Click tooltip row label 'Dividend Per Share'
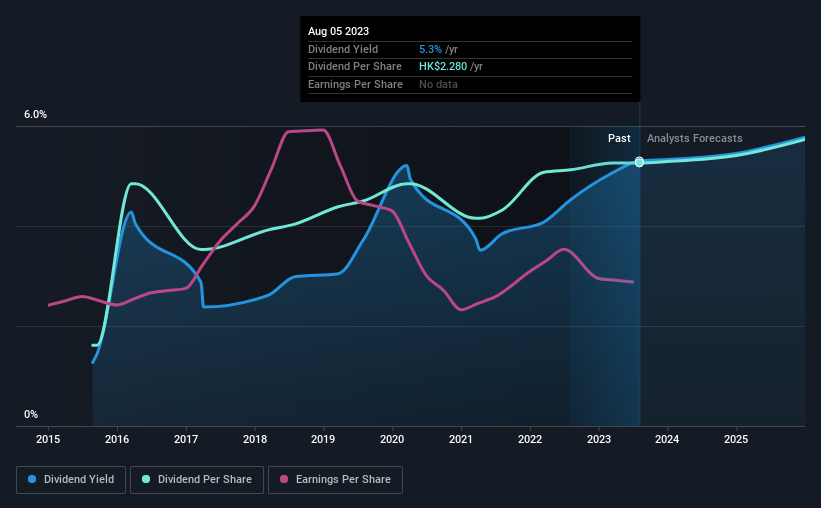Screen dimensions: 821x508 pos(355,67)
